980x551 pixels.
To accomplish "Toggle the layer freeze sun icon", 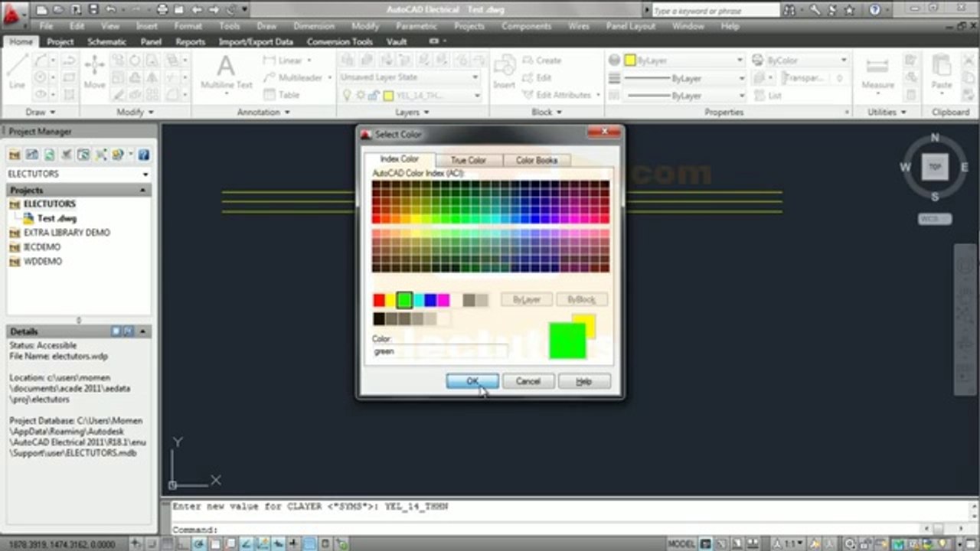I will 360,96.
